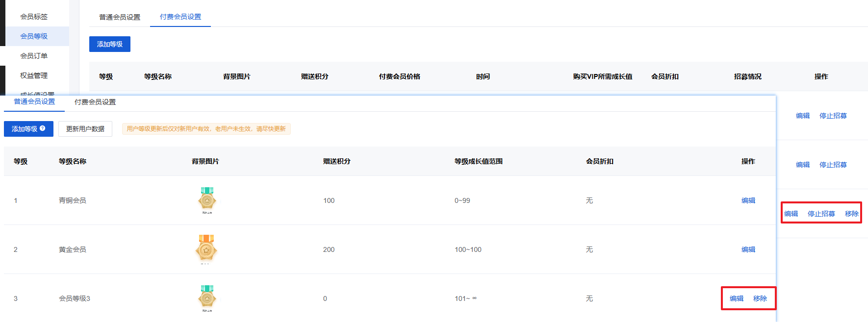Remove the 会员等级3 level
Image resolution: width=868 pixels, height=322 pixels.
click(x=760, y=298)
